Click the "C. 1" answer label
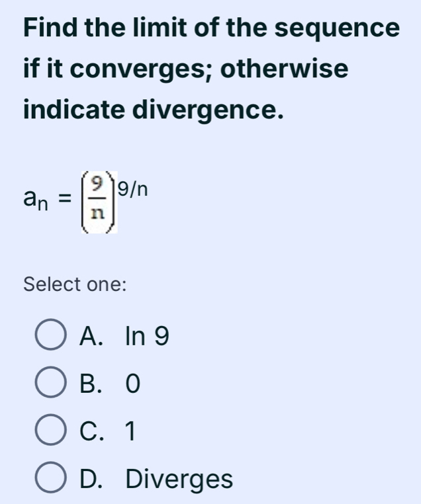421x504 pixels. [108, 431]
